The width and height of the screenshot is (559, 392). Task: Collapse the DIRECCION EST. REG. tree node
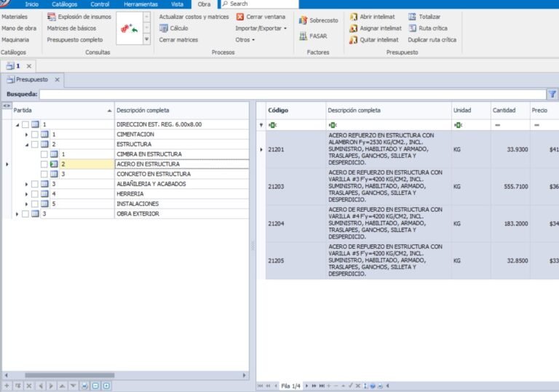pyautogui.click(x=17, y=125)
